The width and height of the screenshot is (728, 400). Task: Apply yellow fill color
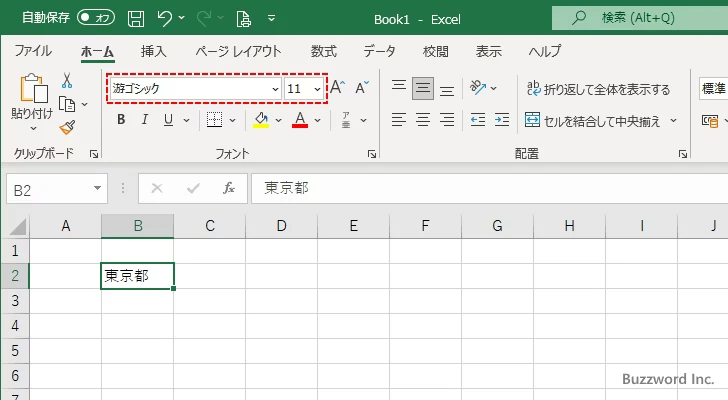pos(261,120)
